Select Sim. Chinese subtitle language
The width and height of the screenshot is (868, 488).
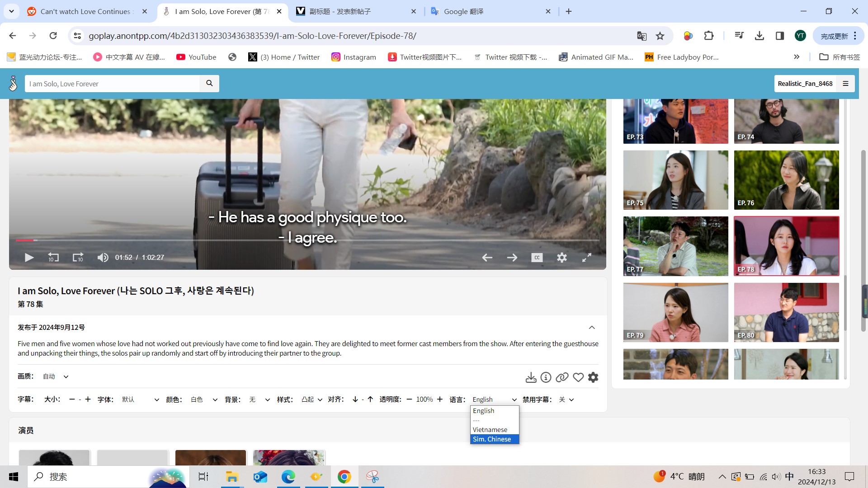pyautogui.click(x=492, y=439)
